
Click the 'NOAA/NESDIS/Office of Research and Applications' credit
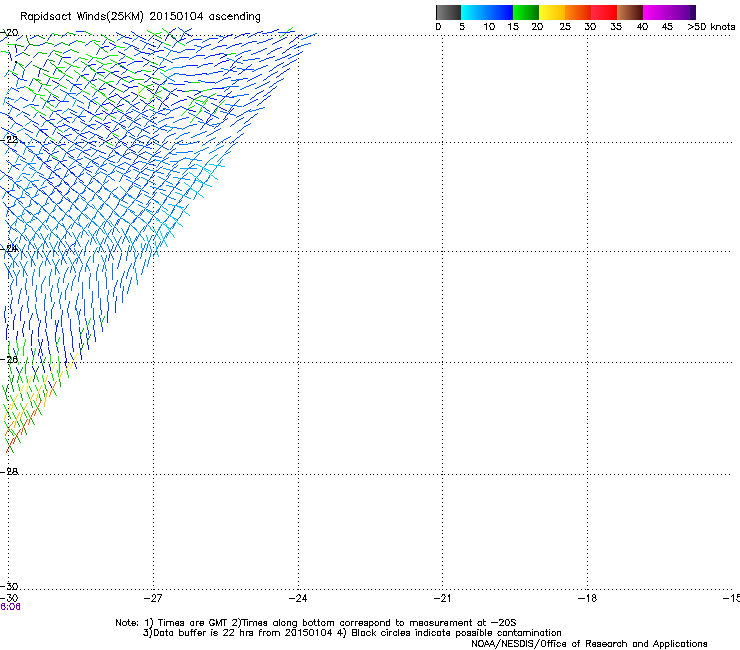coord(589,644)
